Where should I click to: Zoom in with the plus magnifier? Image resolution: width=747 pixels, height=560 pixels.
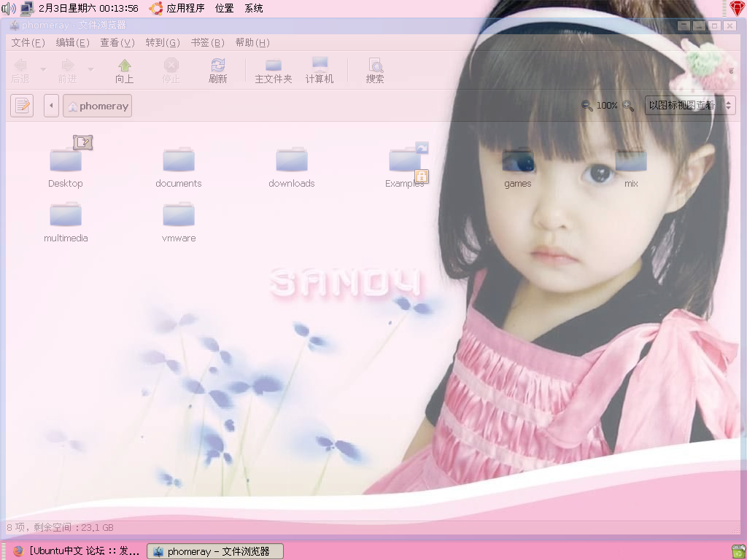tap(628, 105)
